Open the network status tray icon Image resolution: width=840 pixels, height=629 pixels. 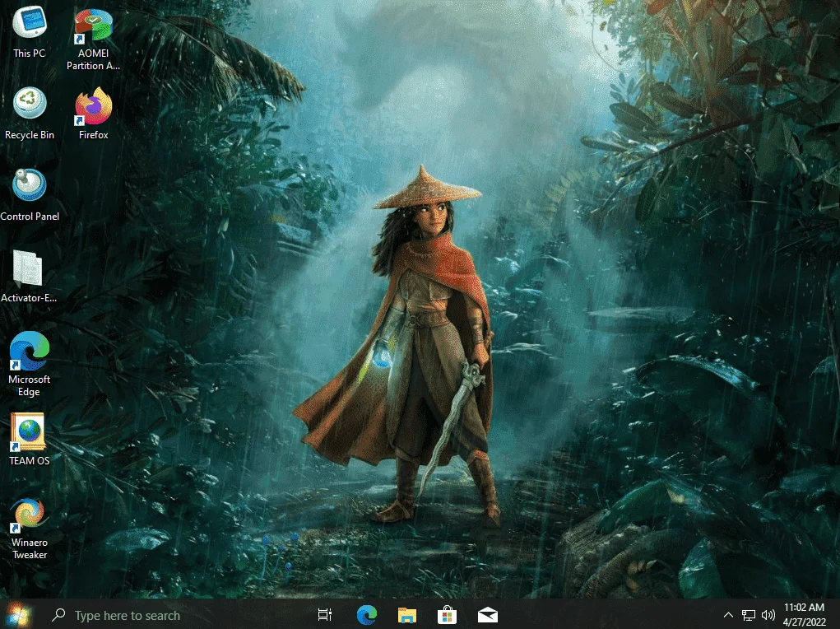pyautogui.click(x=749, y=615)
